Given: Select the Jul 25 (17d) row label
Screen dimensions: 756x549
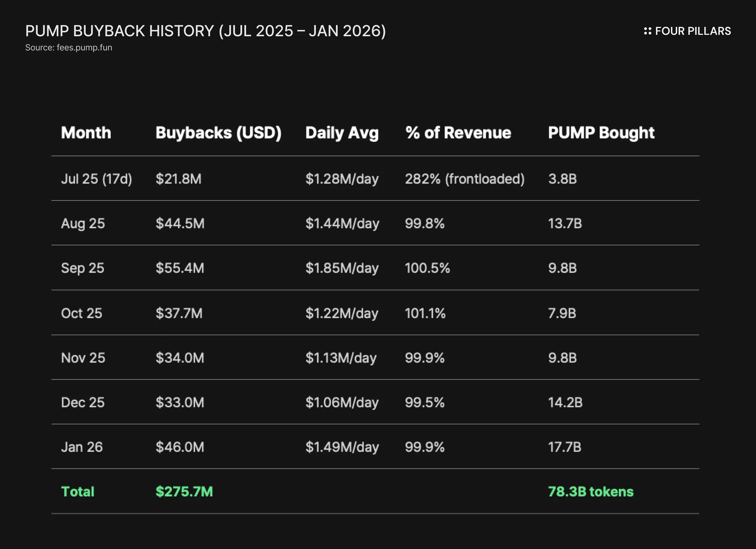Looking at the screenshot, I should [x=96, y=179].
